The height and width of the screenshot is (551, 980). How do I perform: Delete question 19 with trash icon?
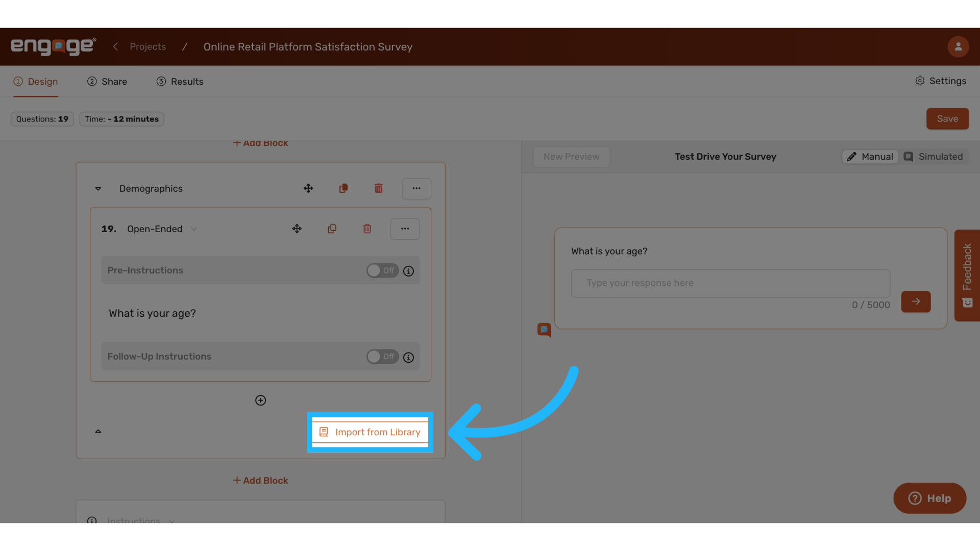tap(367, 229)
